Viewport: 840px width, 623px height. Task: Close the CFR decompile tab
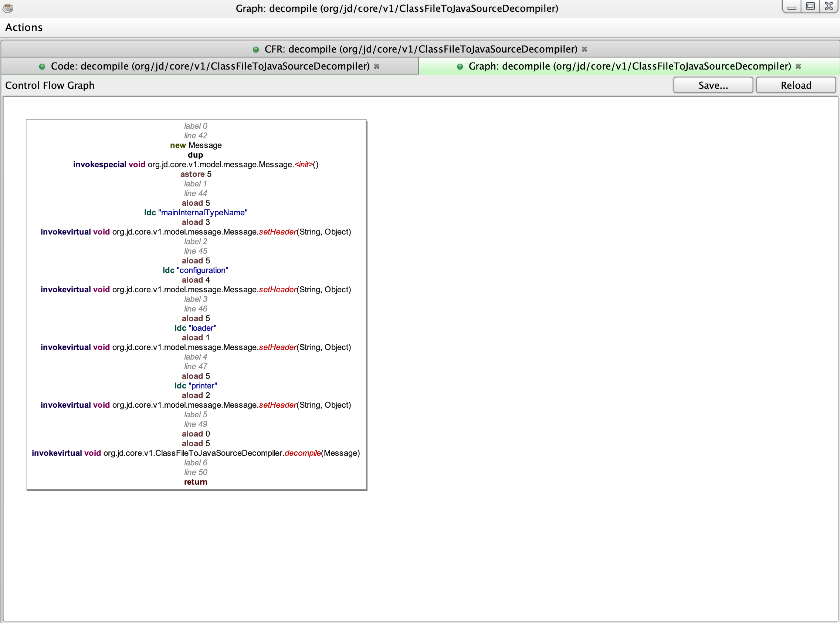(x=585, y=50)
